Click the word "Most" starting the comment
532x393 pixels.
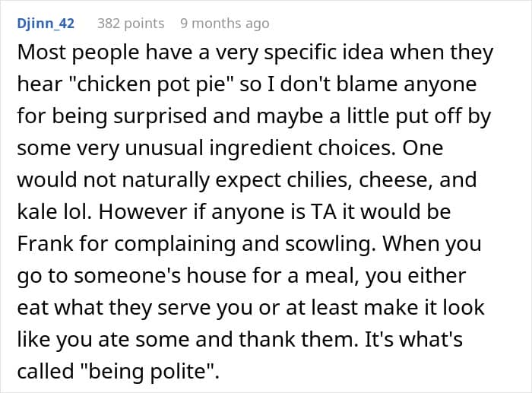click(x=41, y=52)
